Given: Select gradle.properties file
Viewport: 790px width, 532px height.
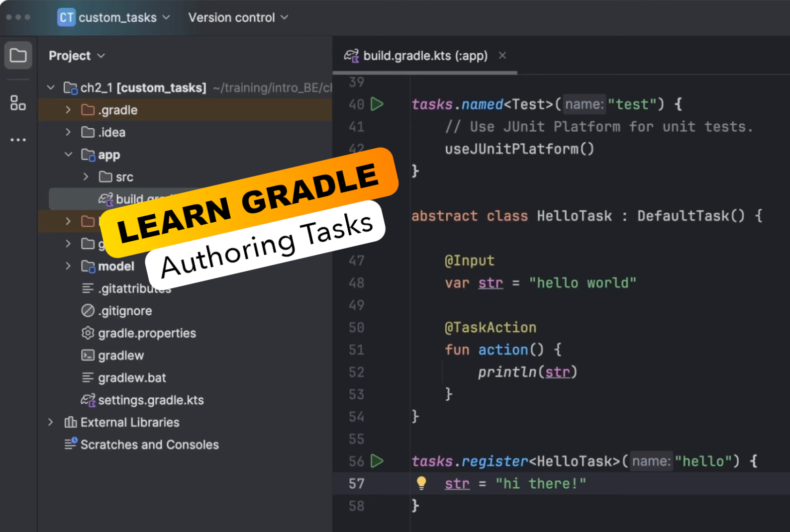Looking at the screenshot, I should point(147,333).
